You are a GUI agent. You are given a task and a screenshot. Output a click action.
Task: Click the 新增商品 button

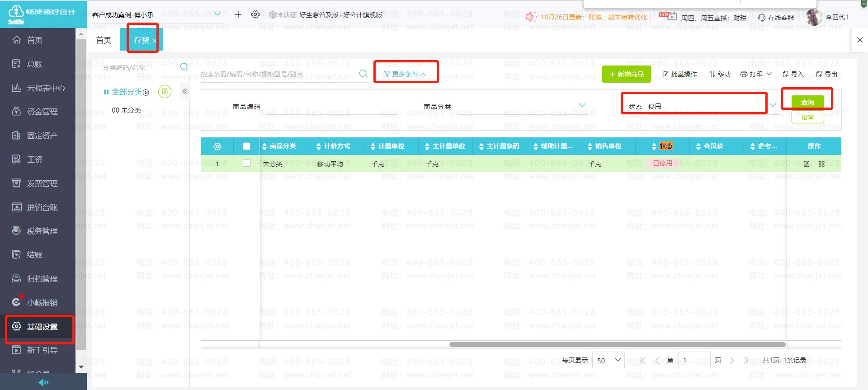[x=626, y=74]
